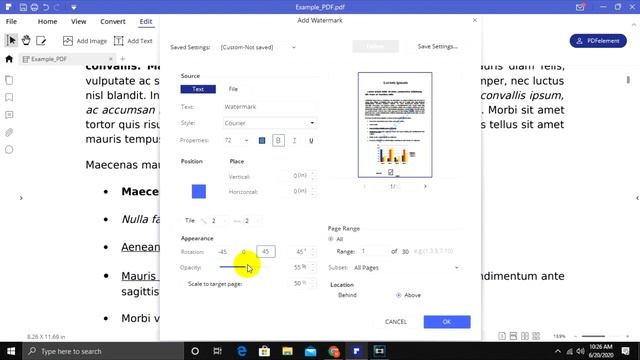Click the redo arrow icon
640x360 pixels.
pyautogui.click(x=57, y=7)
